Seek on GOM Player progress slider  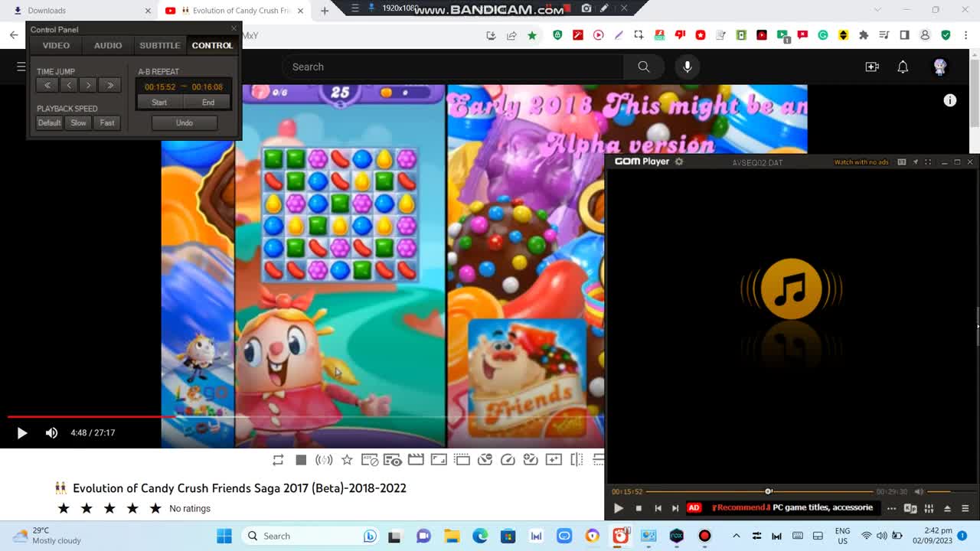point(759,491)
